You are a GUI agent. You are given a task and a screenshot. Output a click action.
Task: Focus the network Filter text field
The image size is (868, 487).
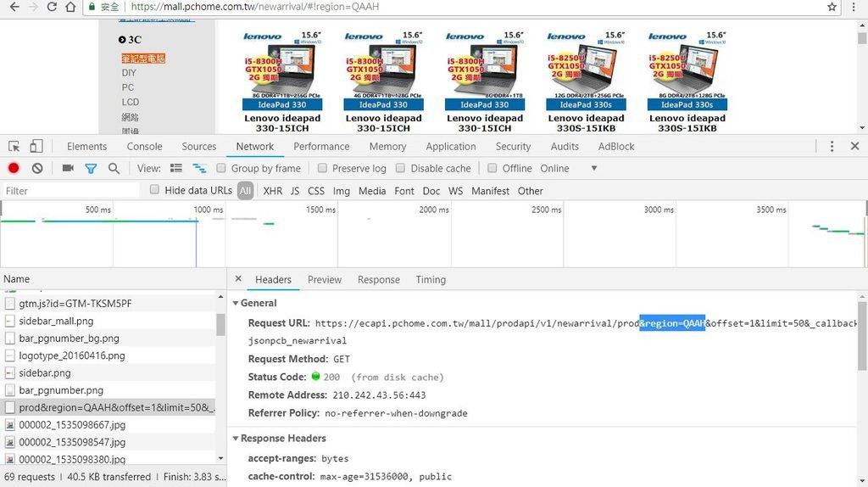pyautogui.click(x=71, y=191)
